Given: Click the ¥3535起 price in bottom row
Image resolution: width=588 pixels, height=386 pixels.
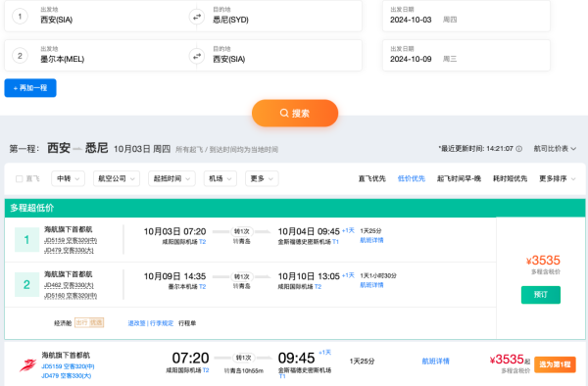Looking at the screenshot, I should [510, 360].
